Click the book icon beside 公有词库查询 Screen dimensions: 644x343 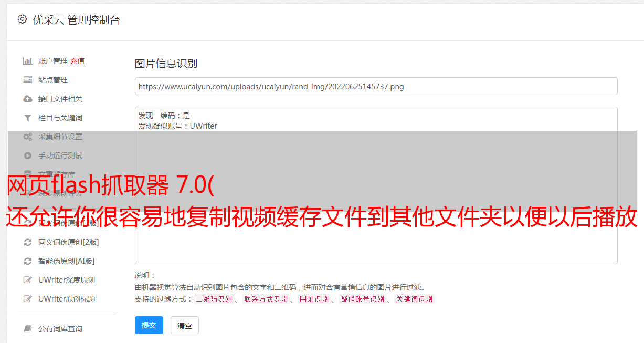point(28,329)
